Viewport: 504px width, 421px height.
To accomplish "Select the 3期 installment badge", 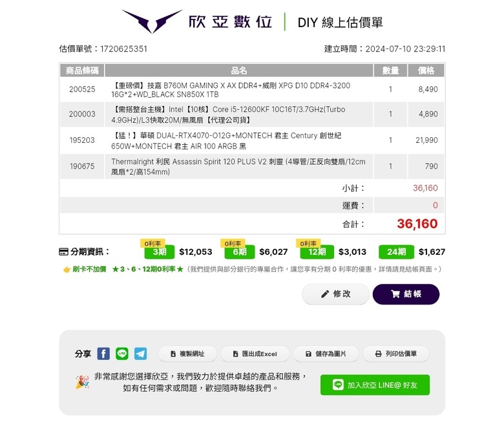I will click(x=160, y=252).
